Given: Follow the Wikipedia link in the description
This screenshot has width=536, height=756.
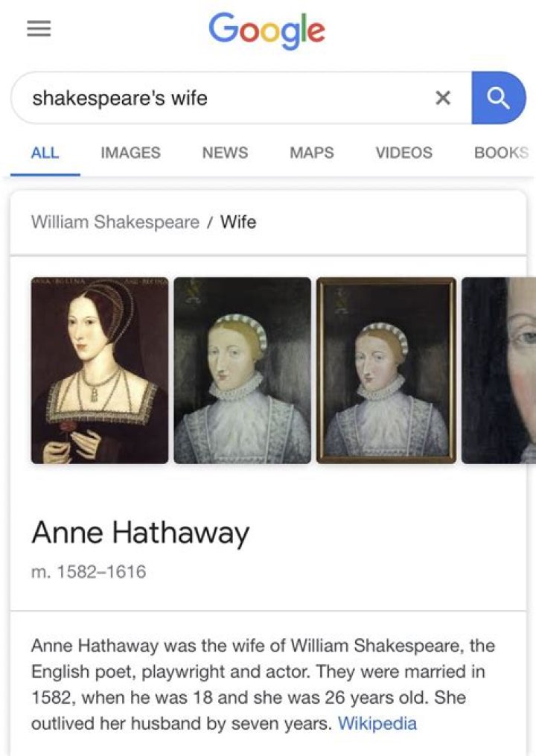Looking at the screenshot, I should 377,723.
